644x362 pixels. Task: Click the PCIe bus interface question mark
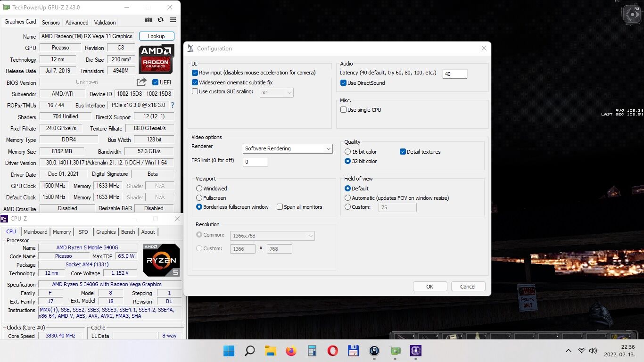pos(173,105)
